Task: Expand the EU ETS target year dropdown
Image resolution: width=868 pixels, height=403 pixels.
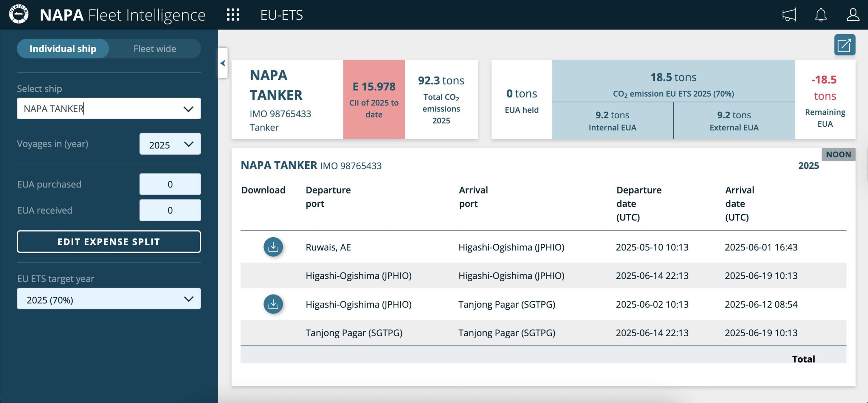Action: pyautogui.click(x=109, y=299)
